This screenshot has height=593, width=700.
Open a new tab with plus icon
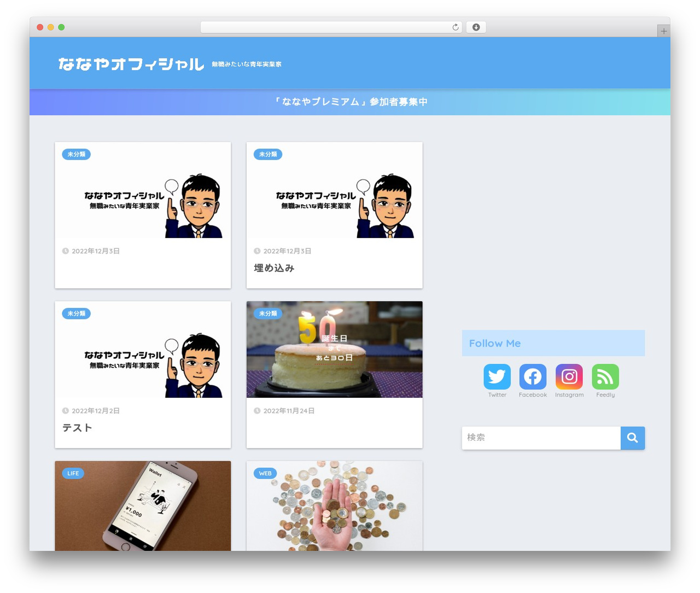pyautogui.click(x=664, y=31)
